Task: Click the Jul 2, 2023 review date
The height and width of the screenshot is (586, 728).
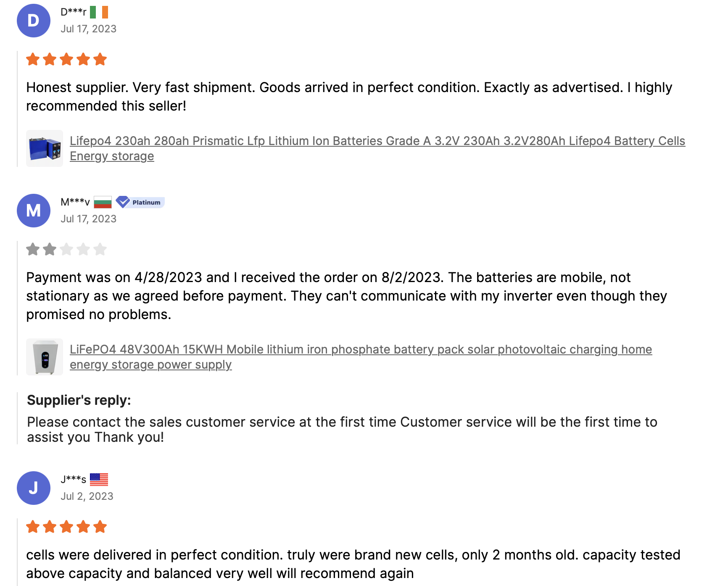Action: pos(87,496)
